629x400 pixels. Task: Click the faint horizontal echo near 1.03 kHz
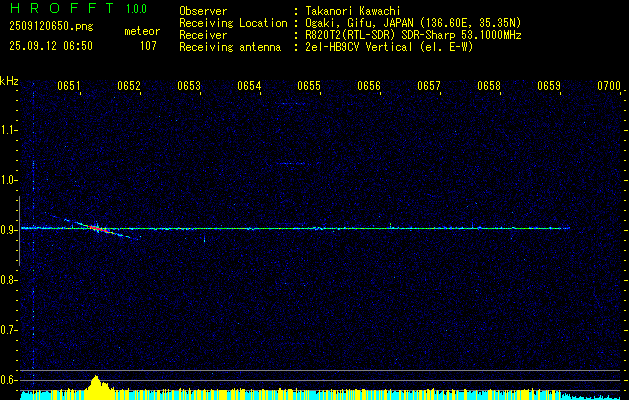tap(292, 163)
